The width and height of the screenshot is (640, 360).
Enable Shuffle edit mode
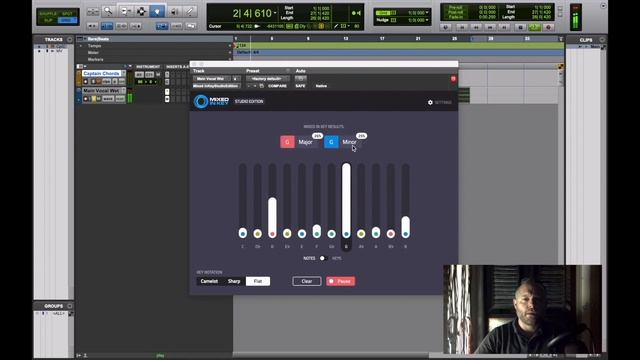click(48, 14)
